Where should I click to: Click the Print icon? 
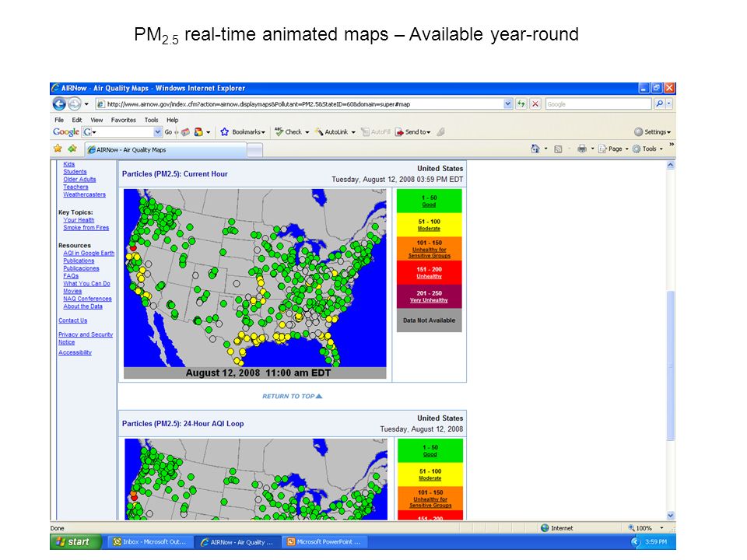pos(582,149)
